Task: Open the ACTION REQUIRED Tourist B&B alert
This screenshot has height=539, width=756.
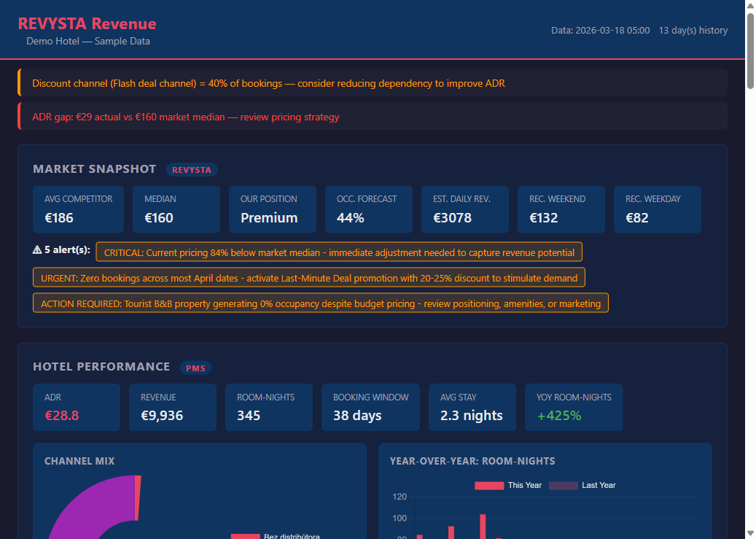Action: pos(321,303)
